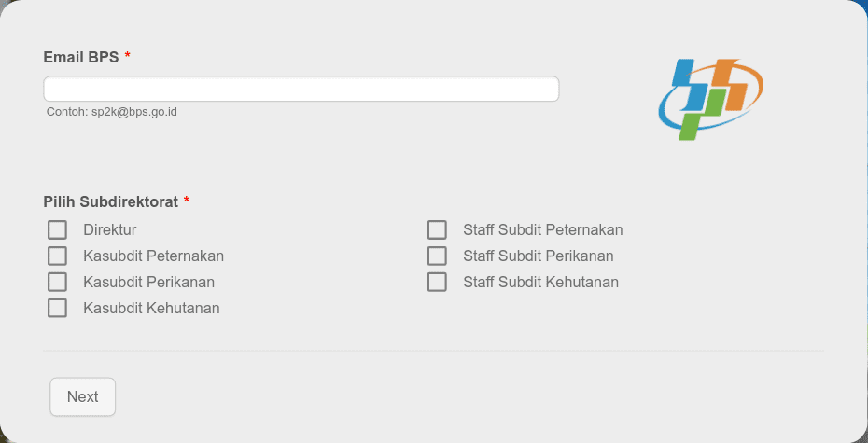Click the BPS logo image

pyautogui.click(x=711, y=99)
